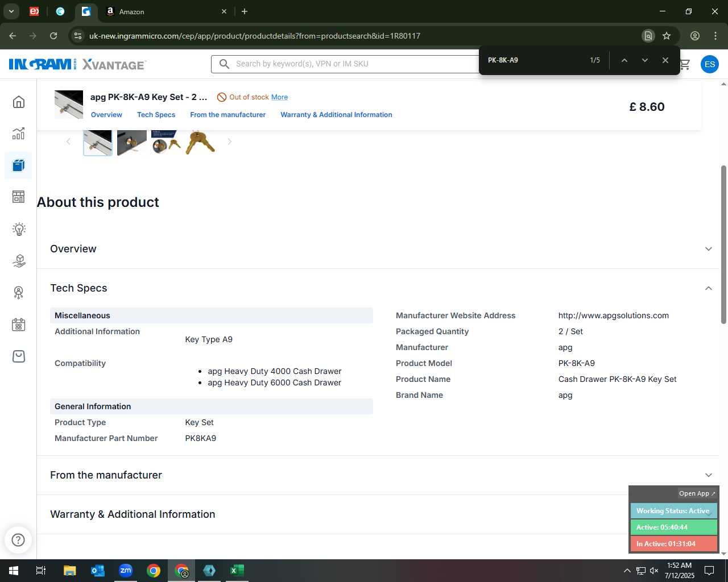Select the PK8KA9 part number text
This screenshot has height=582, width=728.
tap(201, 438)
